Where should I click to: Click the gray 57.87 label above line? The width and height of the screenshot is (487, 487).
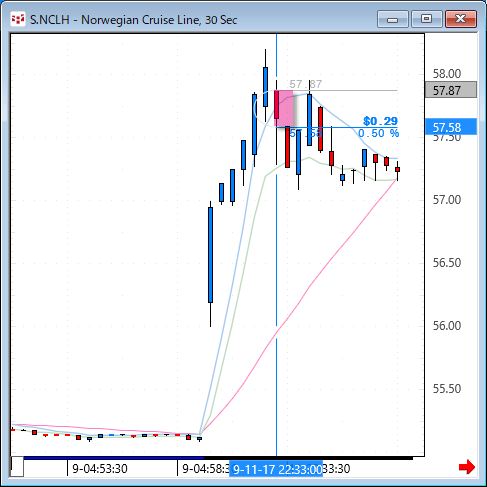tap(305, 84)
